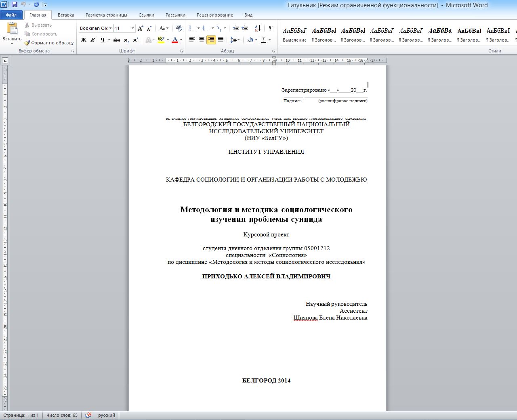Switch to the Вставка tab
Screen dimensions: 517x420
[66, 15]
